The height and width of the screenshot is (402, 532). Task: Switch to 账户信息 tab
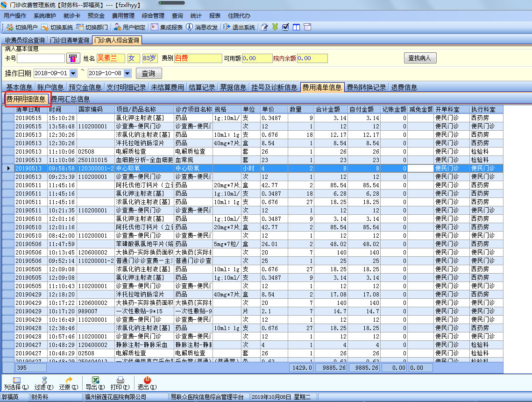click(50, 87)
